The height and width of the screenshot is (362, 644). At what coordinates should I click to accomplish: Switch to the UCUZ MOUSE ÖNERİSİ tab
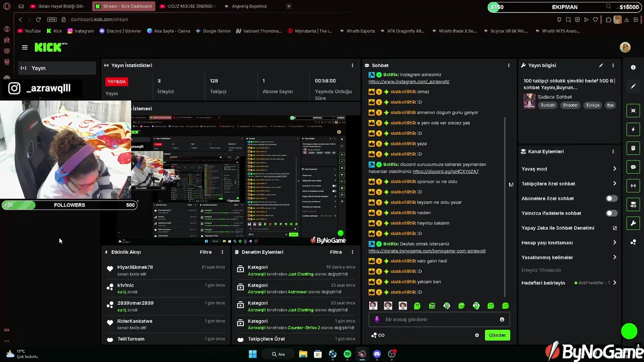pos(189,7)
